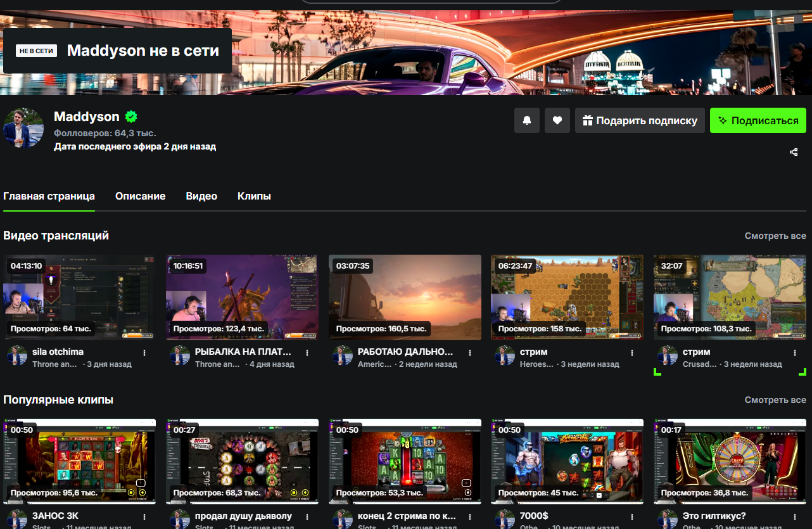
Task: Click the "Подарить подписку" button
Action: click(x=640, y=120)
